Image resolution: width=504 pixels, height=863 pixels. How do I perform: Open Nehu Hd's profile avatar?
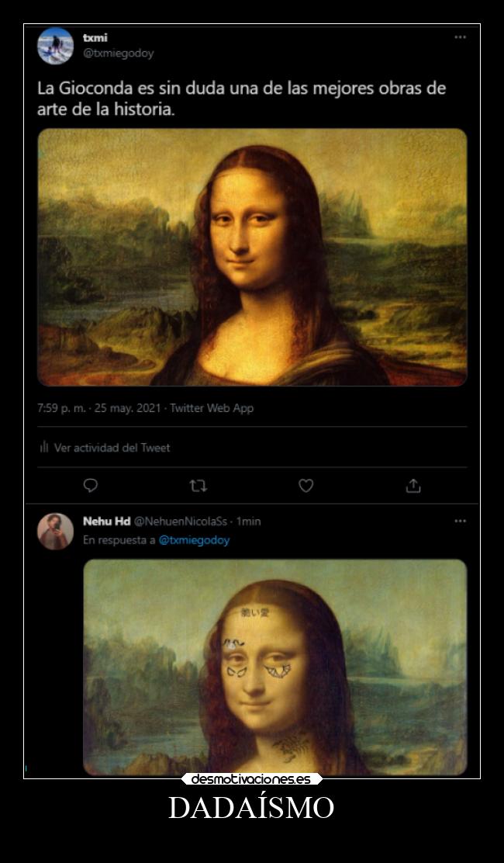(x=55, y=531)
